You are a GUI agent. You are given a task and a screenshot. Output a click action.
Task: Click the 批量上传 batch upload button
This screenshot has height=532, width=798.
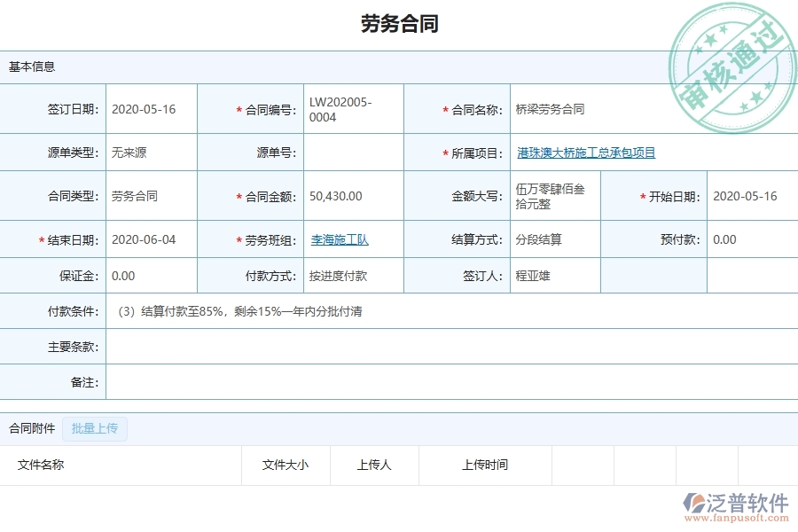(x=94, y=428)
